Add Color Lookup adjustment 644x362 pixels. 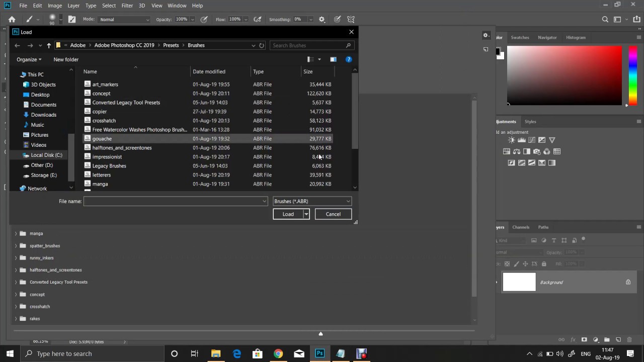[557, 151]
